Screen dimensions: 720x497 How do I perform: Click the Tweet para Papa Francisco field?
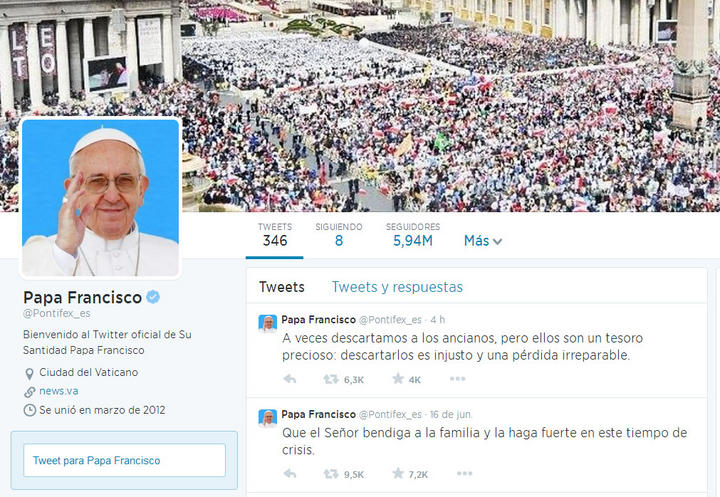pyautogui.click(x=124, y=460)
